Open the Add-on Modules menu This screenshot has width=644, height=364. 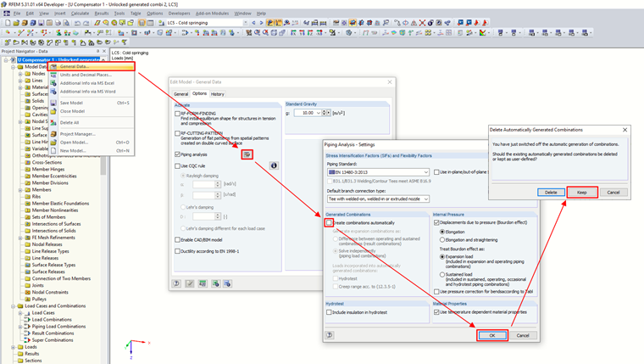213,14
